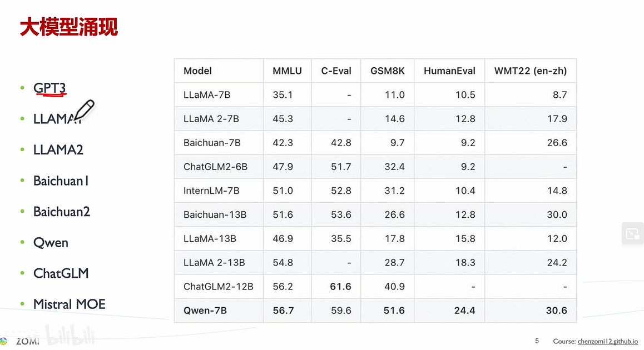This screenshot has height=350, width=644.
Task: Click the slide page number 5
Action: [537, 341]
